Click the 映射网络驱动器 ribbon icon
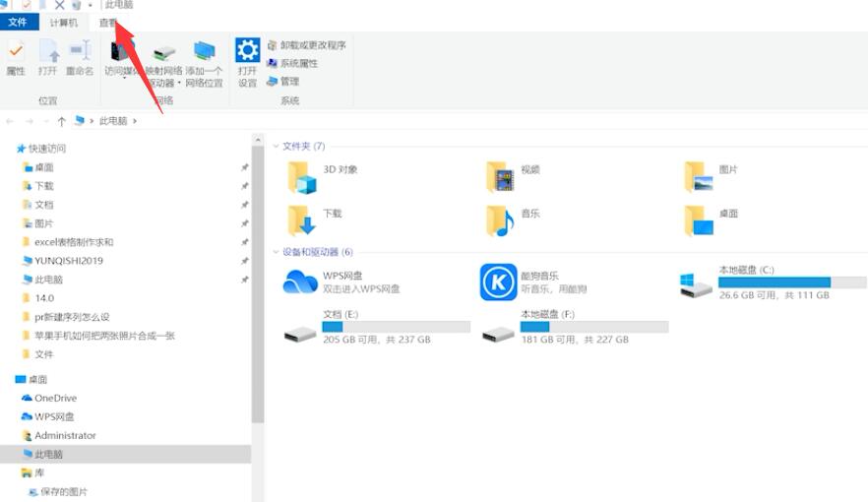Viewport: 868px width, 502px height. pos(163,51)
